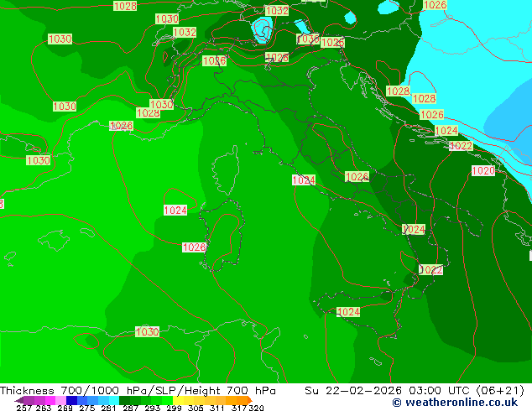The height and width of the screenshot is (411, 532).
Task: Pick the darkest green swatch above 287
Action: [124, 400]
